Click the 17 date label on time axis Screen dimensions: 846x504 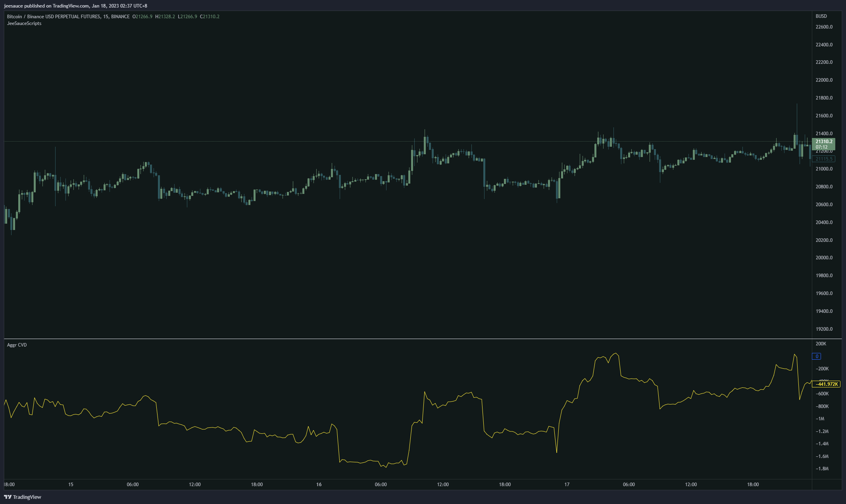pyautogui.click(x=567, y=485)
